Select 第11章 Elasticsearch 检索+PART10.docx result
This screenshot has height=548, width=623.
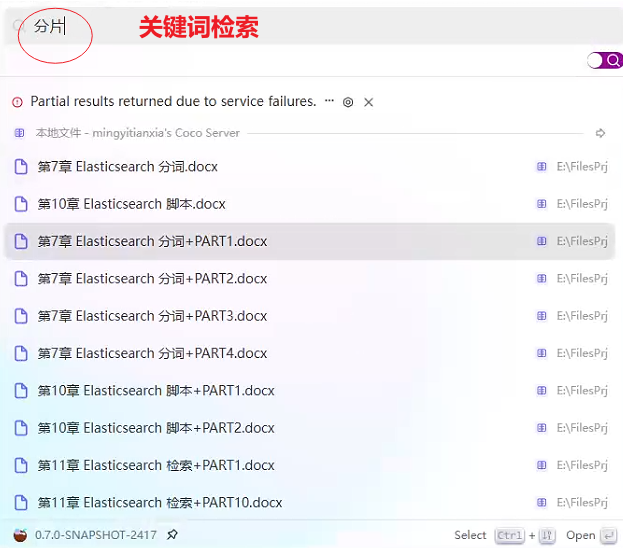click(310, 503)
